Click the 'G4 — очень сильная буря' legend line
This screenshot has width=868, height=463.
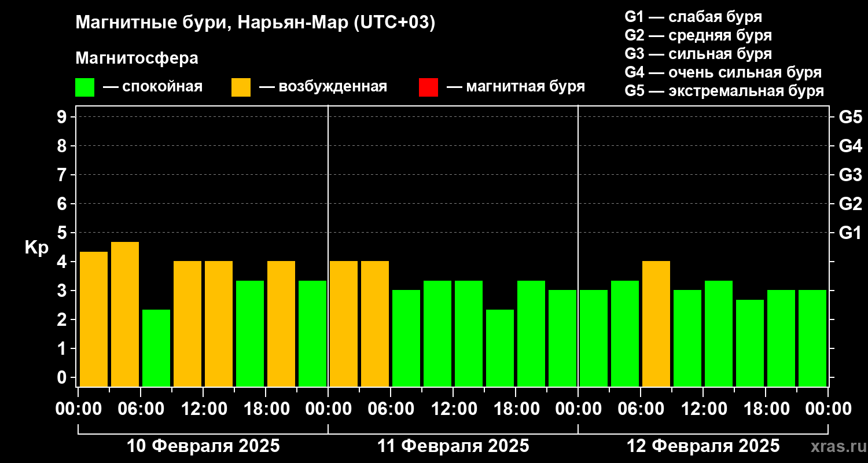[723, 72]
